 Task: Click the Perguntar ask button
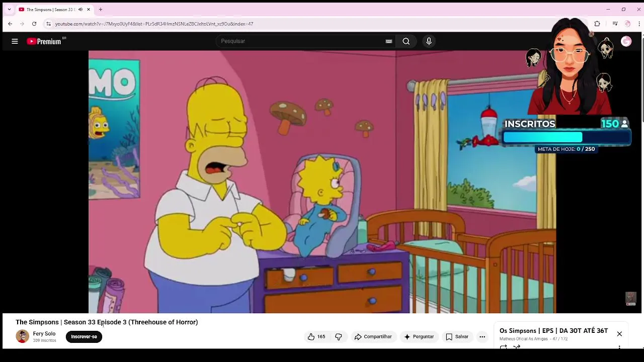point(419,337)
